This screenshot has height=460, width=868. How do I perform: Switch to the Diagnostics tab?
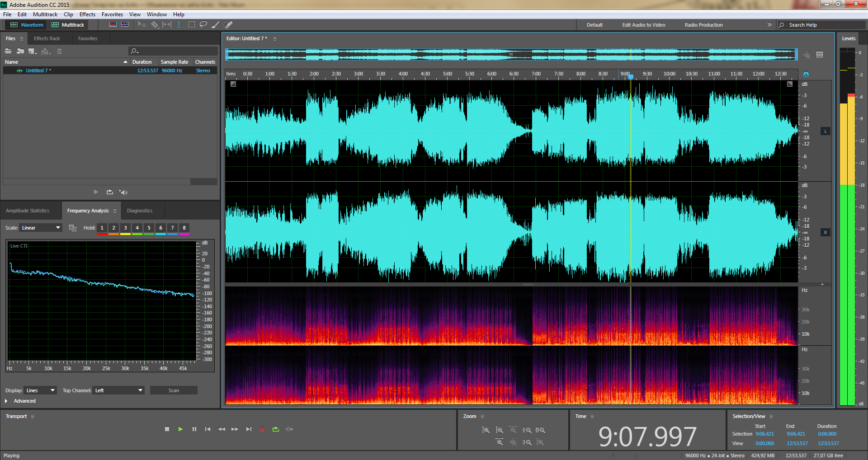click(139, 211)
